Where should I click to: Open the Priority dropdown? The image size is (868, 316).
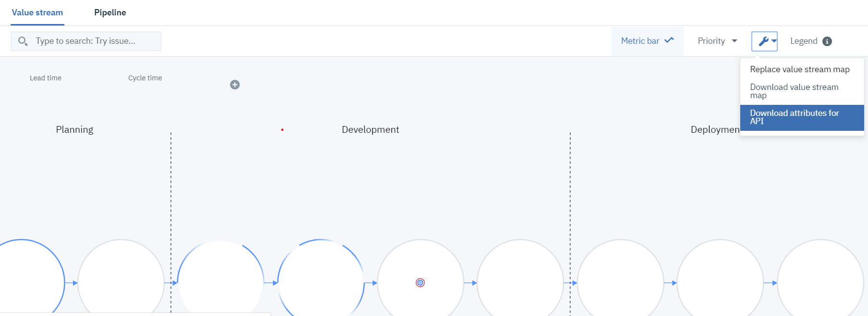pos(717,41)
